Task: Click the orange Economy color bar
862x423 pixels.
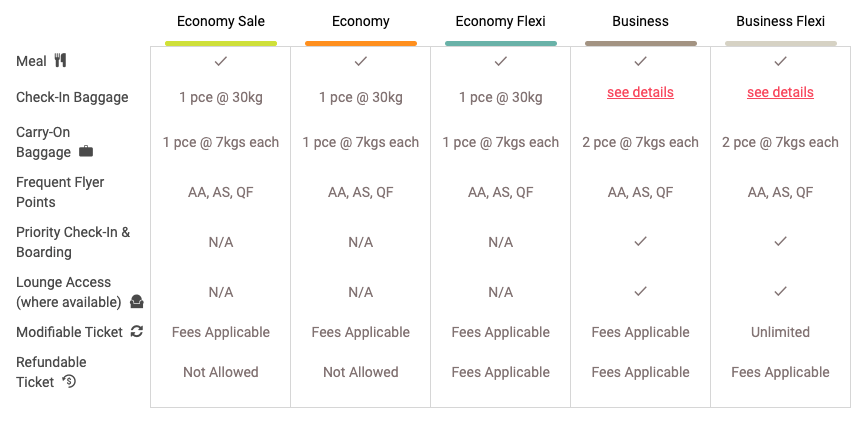Action: point(361,43)
